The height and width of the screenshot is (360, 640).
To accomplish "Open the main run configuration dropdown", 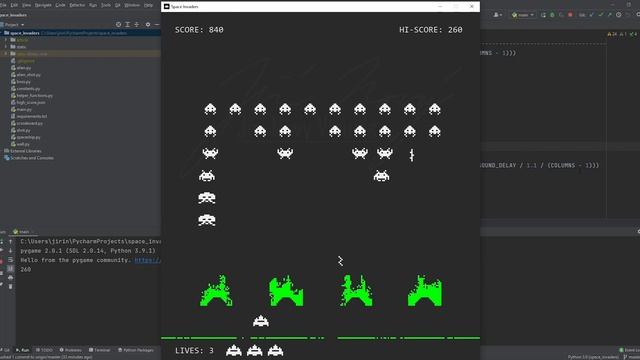I will coord(523,15).
